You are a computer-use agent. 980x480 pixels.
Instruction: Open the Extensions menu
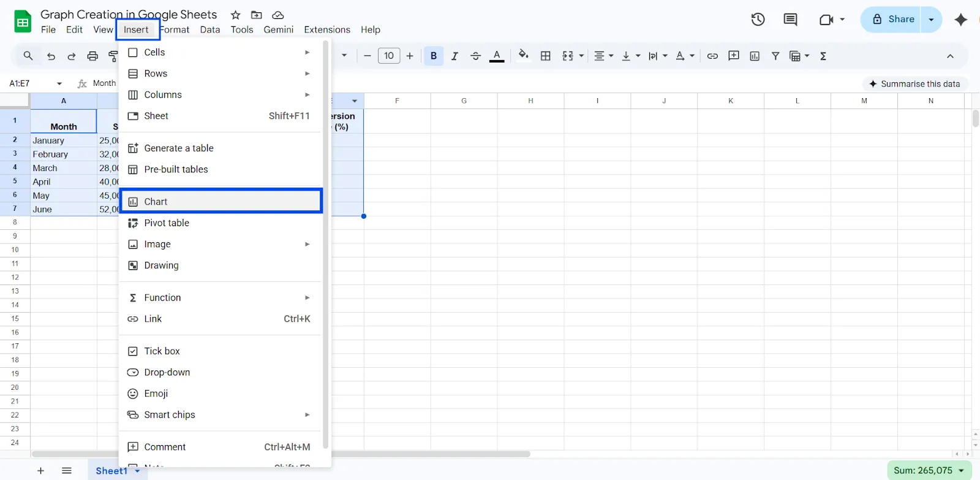tap(327, 29)
